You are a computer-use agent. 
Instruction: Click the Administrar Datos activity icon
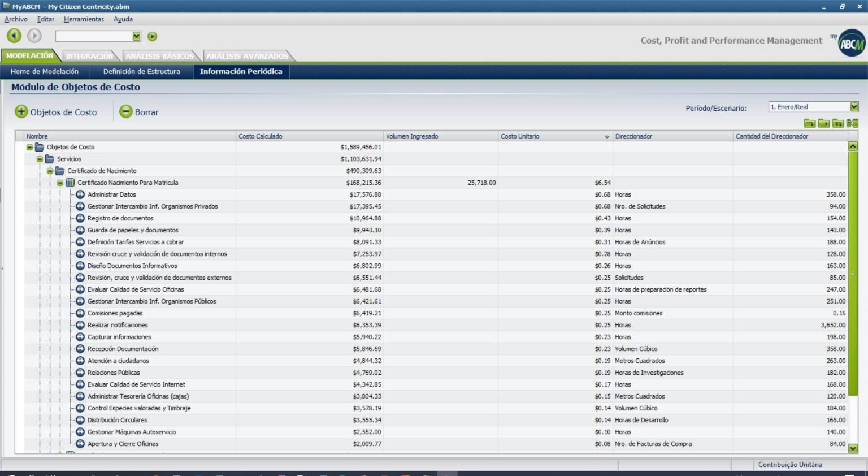click(80, 194)
